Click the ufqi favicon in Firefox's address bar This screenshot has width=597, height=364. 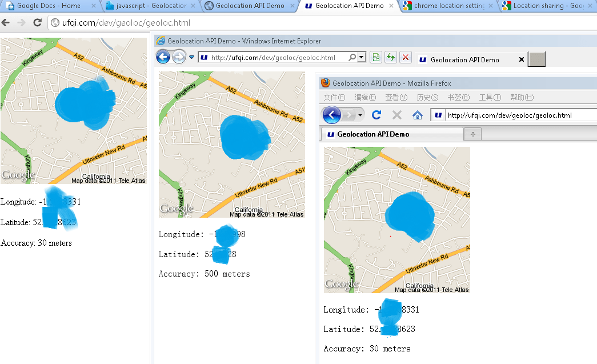pyautogui.click(x=438, y=115)
